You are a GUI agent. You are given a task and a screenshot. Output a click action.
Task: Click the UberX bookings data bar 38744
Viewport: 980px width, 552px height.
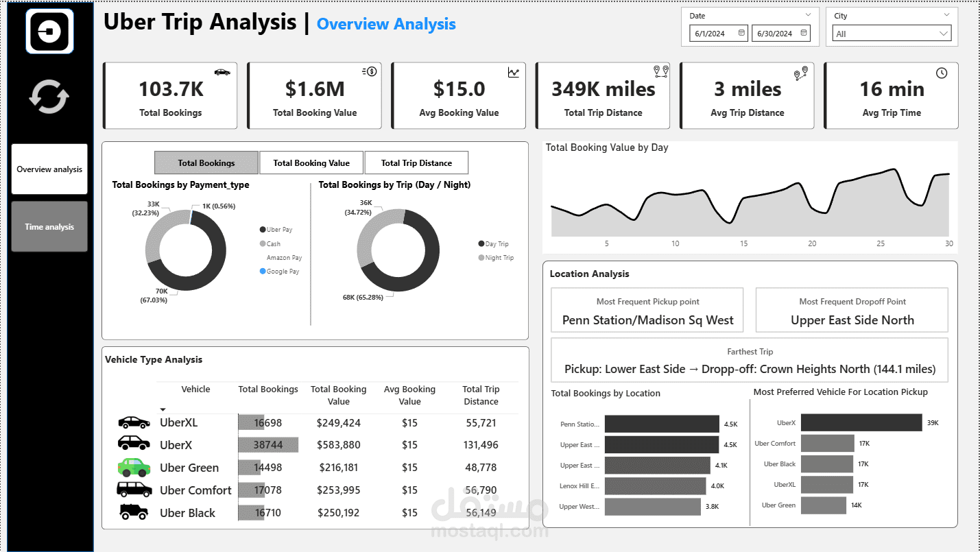point(268,444)
